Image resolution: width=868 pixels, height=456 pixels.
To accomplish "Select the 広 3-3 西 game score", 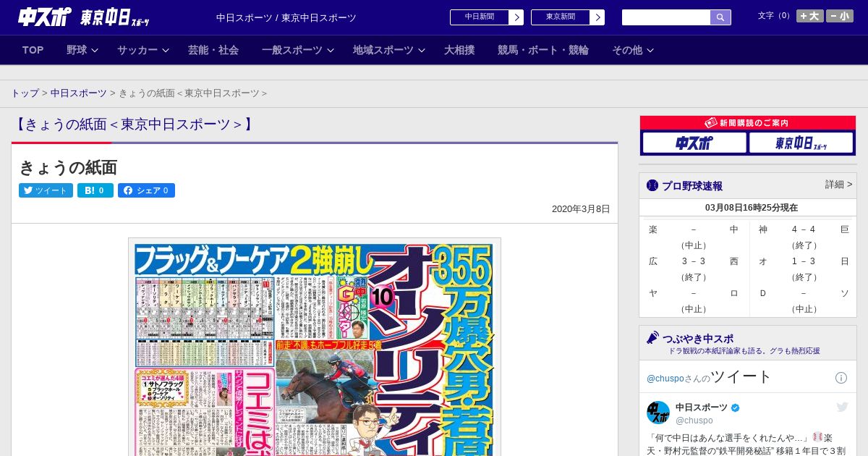I will [x=694, y=261].
